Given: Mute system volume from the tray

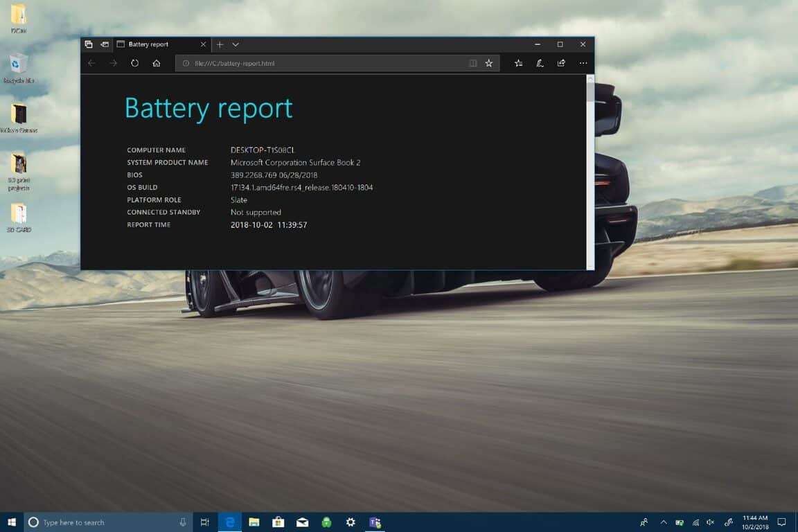Looking at the screenshot, I should point(710,522).
